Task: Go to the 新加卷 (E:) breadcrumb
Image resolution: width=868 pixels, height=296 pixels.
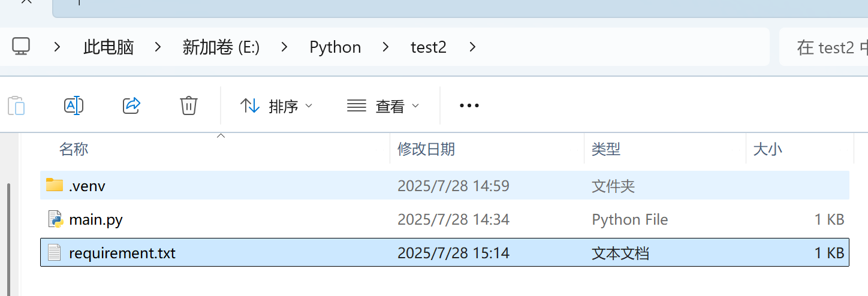Action: [221, 47]
